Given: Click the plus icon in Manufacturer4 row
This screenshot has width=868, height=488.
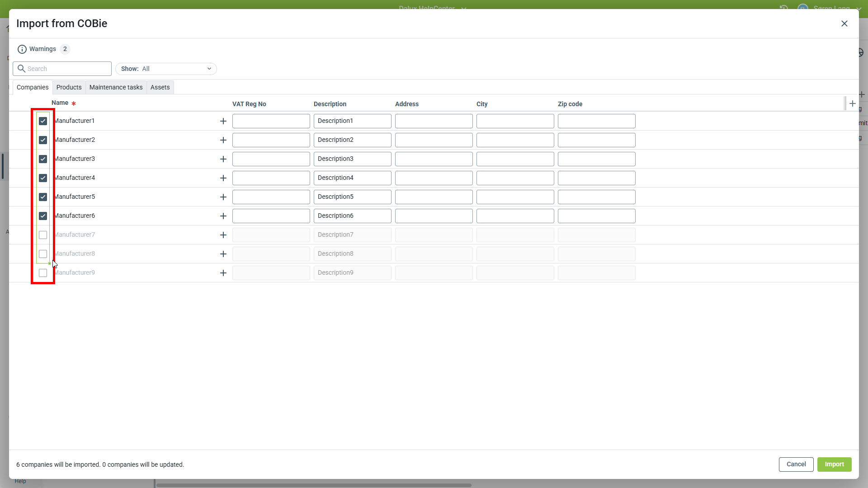Looking at the screenshot, I should 223,178.
